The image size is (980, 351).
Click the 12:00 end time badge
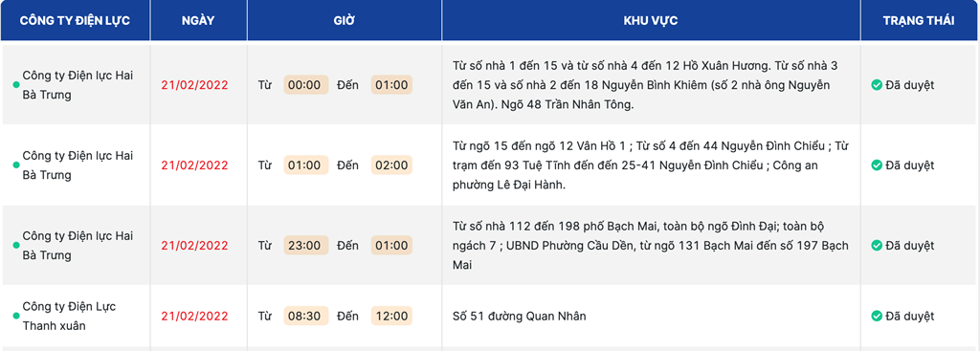[391, 316]
